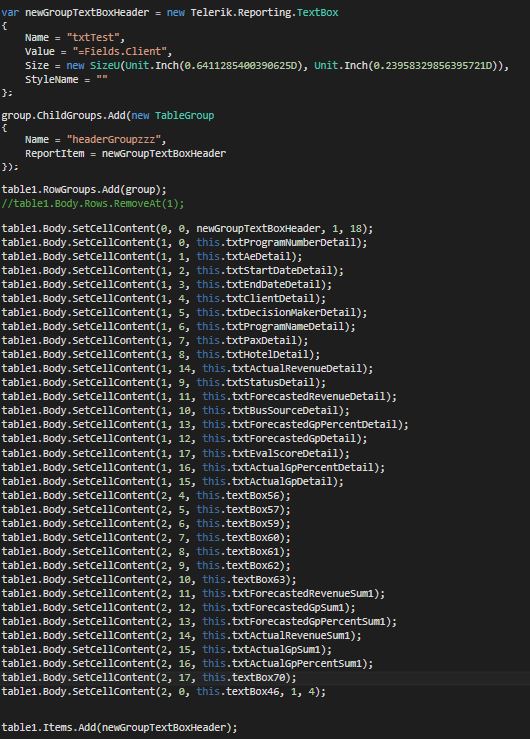
Task: Click txtActualRevenueSum1 identifier
Action: [291, 636]
